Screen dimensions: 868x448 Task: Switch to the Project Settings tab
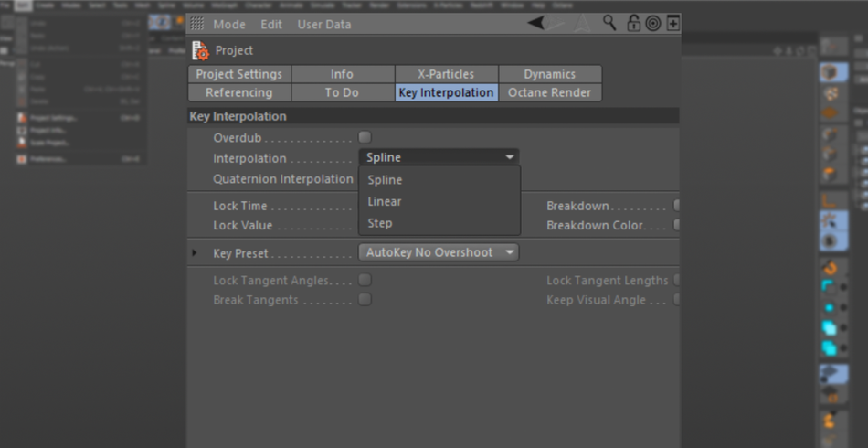(239, 74)
